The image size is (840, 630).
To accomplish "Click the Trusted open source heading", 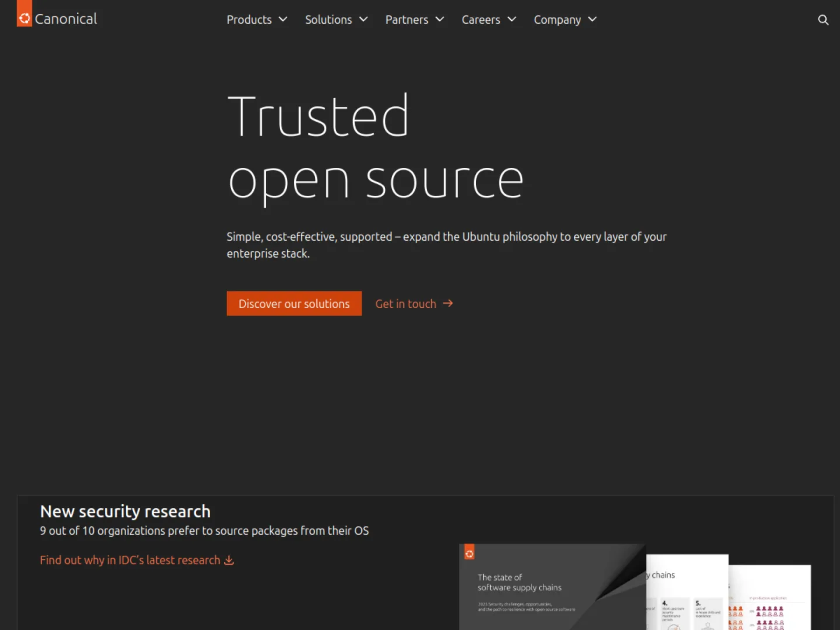I will tap(376, 149).
